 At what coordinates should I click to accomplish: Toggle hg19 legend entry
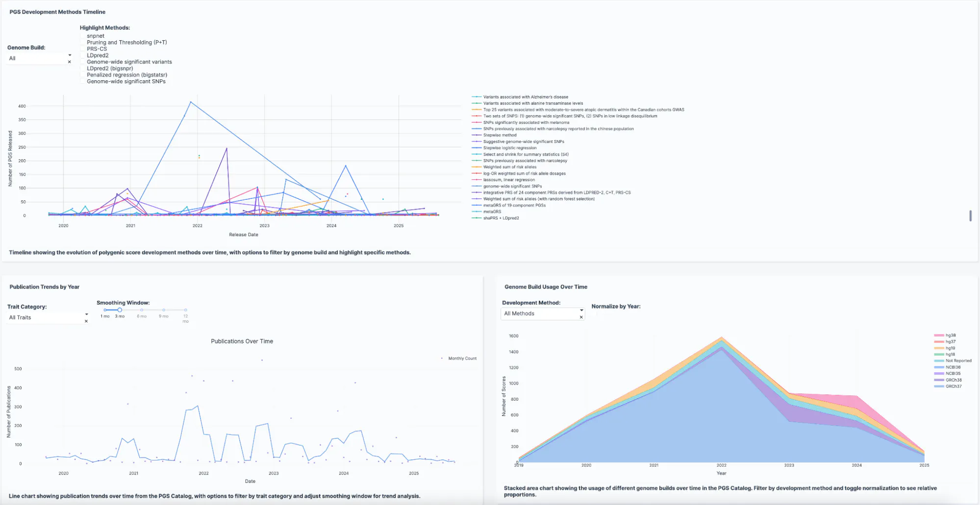tap(945, 348)
